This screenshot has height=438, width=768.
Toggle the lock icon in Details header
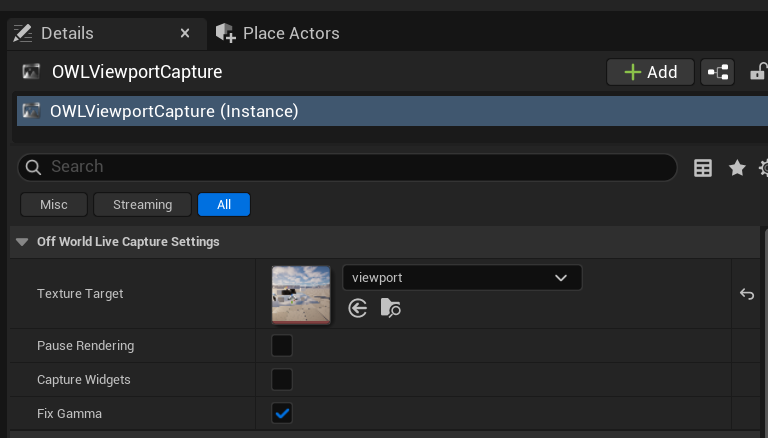click(x=758, y=72)
